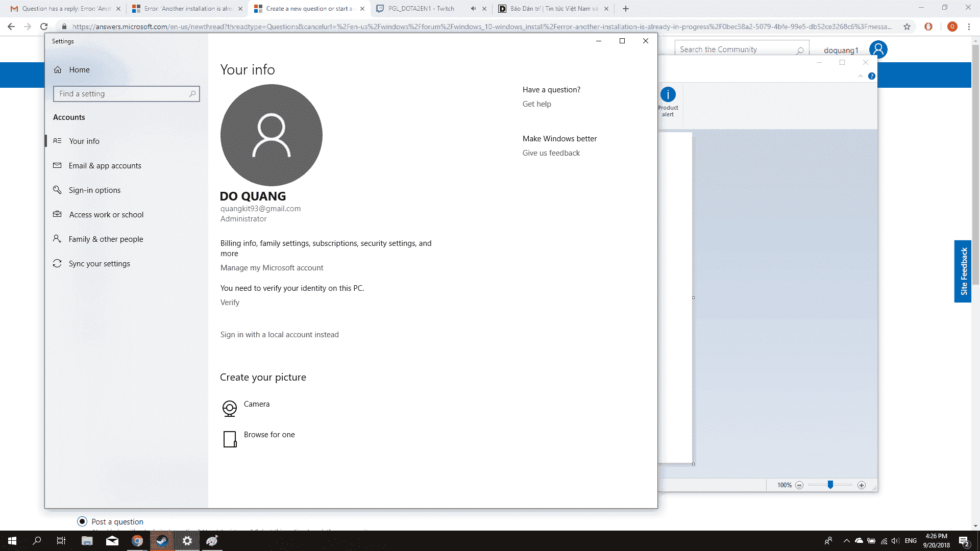Click Manage my Microsoft account link

coord(272,268)
